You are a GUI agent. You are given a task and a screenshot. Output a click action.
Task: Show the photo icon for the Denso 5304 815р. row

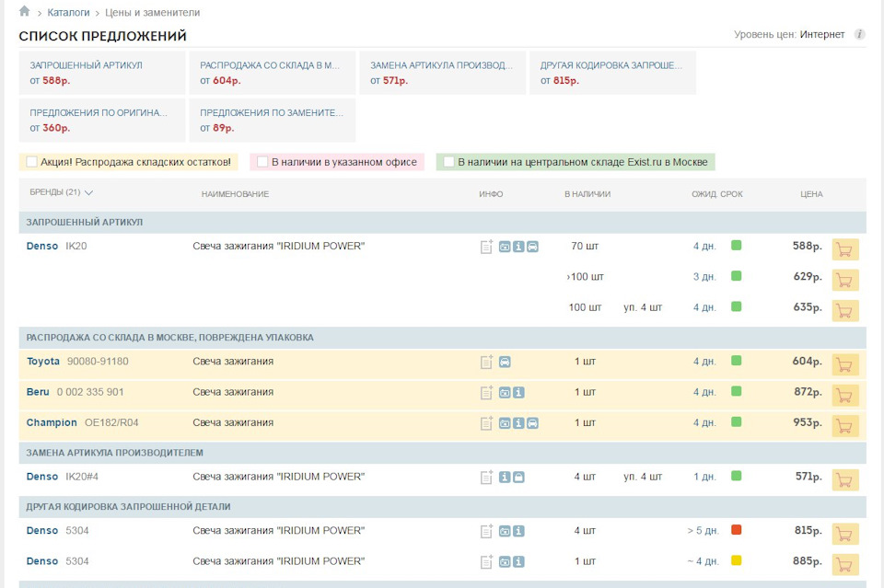505,531
